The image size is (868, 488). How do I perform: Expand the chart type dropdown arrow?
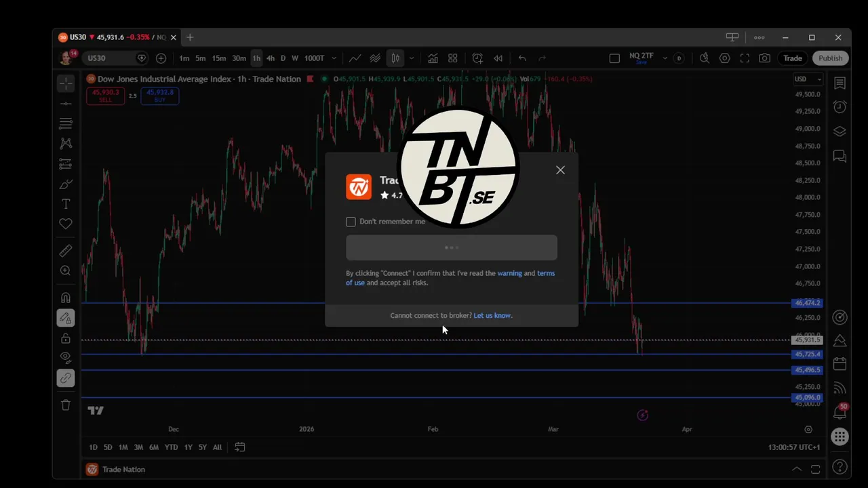coord(411,58)
